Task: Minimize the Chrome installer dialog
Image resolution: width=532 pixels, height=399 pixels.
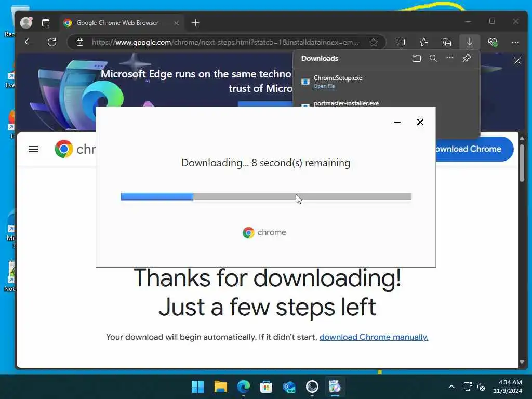Action: pos(397,122)
